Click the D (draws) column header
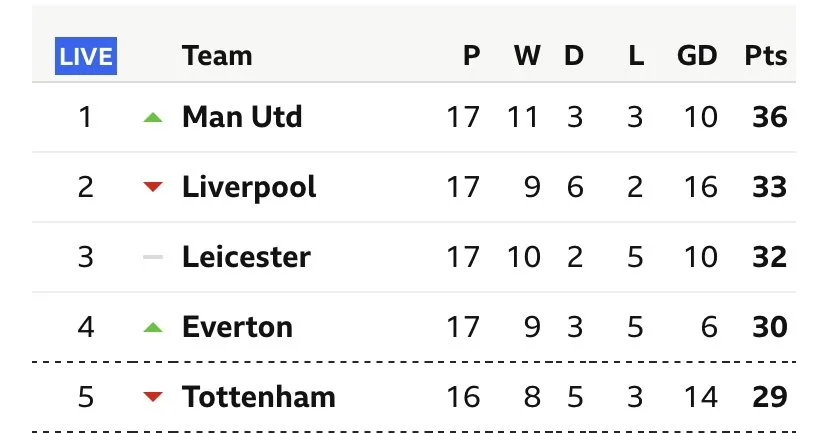This screenshot has width=828, height=433. coord(573,57)
